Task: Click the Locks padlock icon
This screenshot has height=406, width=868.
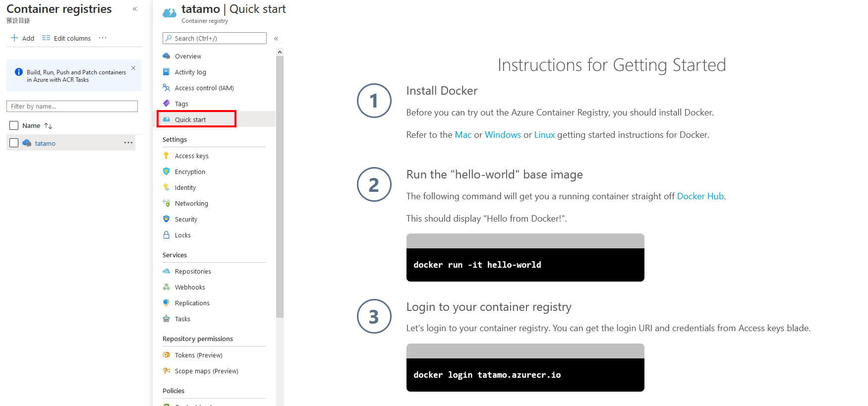Action: pos(167,235)
